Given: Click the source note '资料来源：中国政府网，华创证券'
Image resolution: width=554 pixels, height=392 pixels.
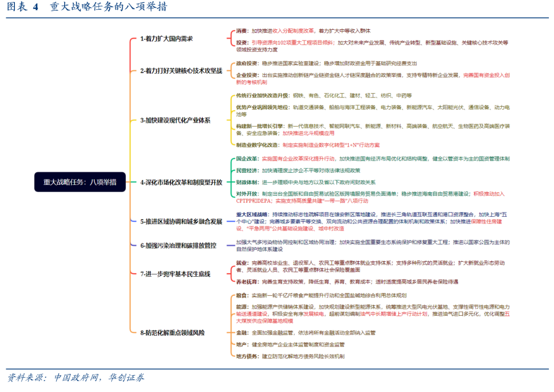Looking at the screenshot, I should 75,378.
